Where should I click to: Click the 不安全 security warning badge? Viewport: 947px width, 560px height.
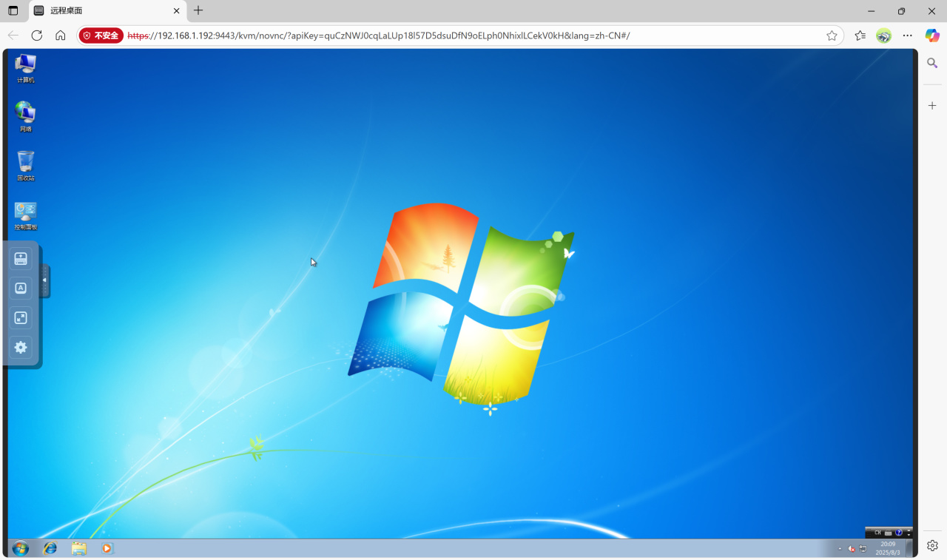(101, 36)
